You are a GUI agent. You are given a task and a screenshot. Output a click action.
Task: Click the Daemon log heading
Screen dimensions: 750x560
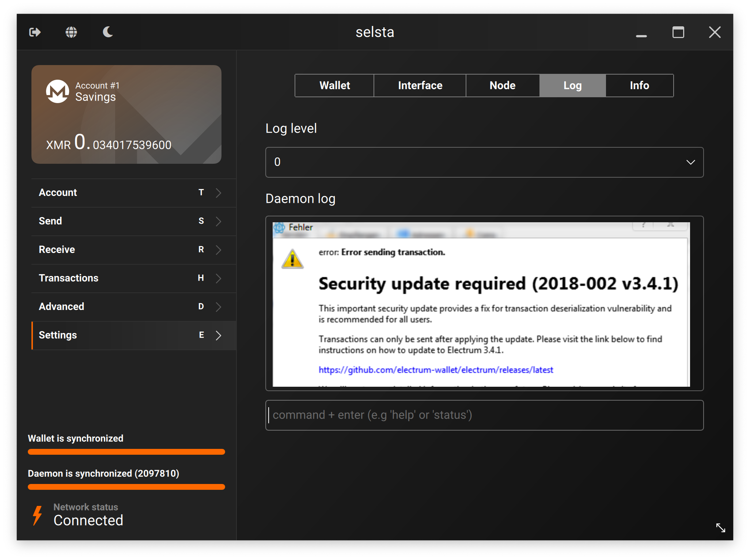point(300,199)
